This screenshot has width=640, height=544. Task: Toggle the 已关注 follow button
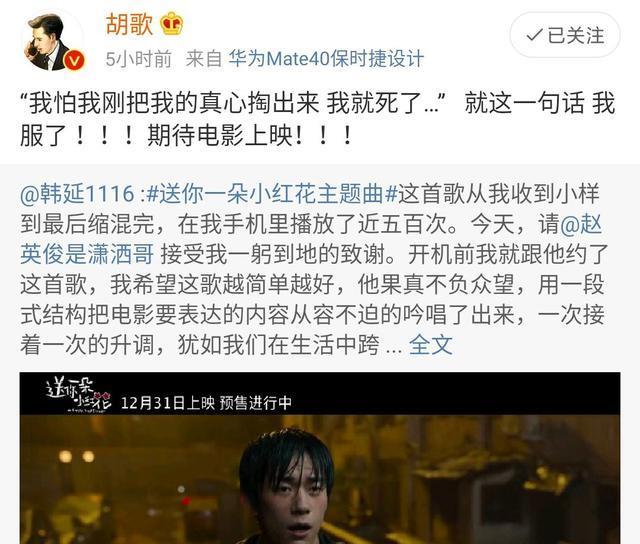[x=565, y=35]
